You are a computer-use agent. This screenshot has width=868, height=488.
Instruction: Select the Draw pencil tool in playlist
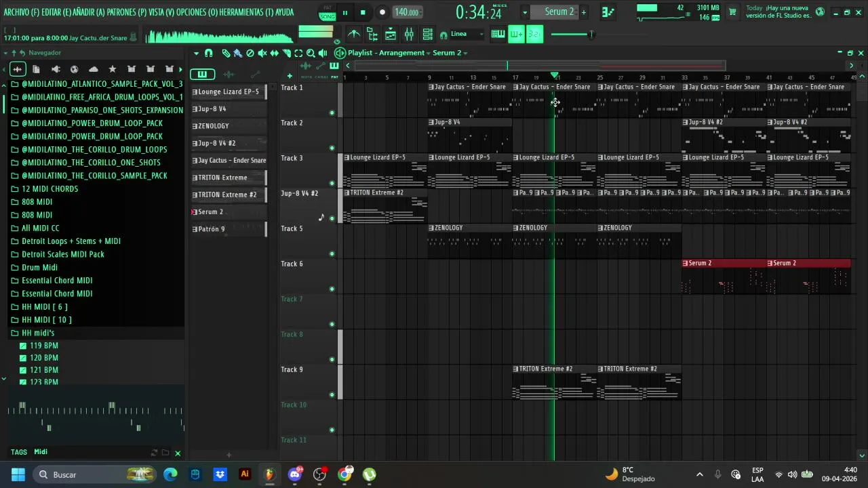click(226, 53)
